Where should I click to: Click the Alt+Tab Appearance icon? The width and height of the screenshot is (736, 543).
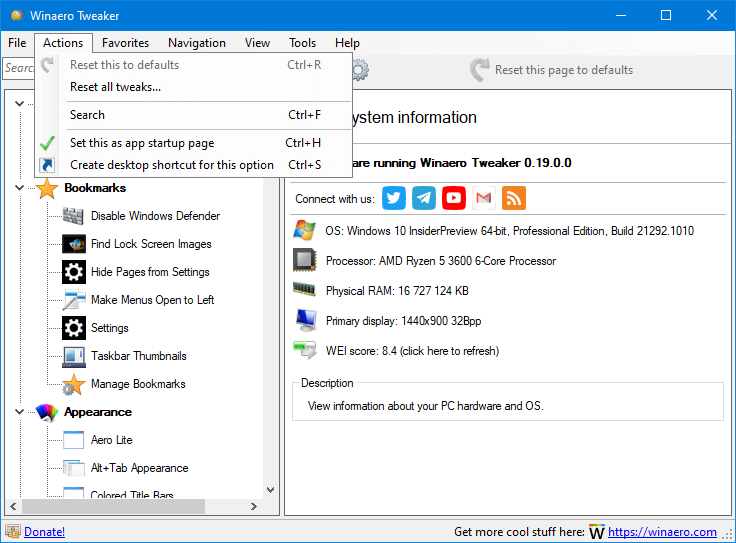(x=74, y=468)
